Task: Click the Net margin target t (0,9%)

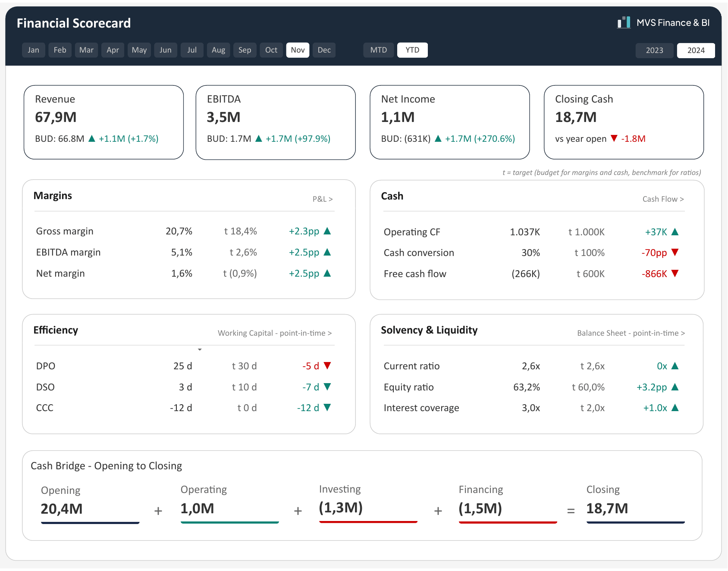Action: pos(240,273)
